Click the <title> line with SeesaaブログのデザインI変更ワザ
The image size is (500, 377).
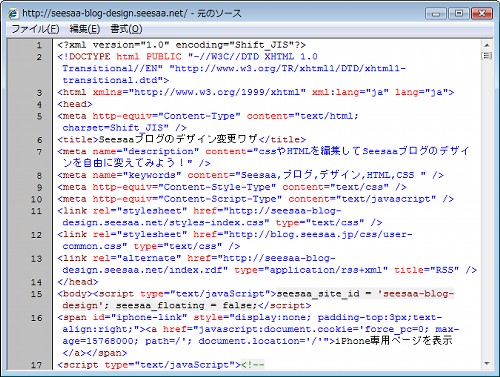(x=181, y=139)
